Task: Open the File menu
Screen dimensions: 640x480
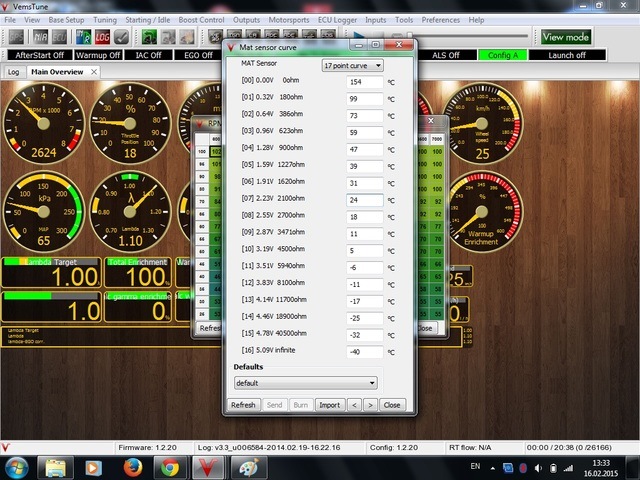Action: click(x=10, y=20)
